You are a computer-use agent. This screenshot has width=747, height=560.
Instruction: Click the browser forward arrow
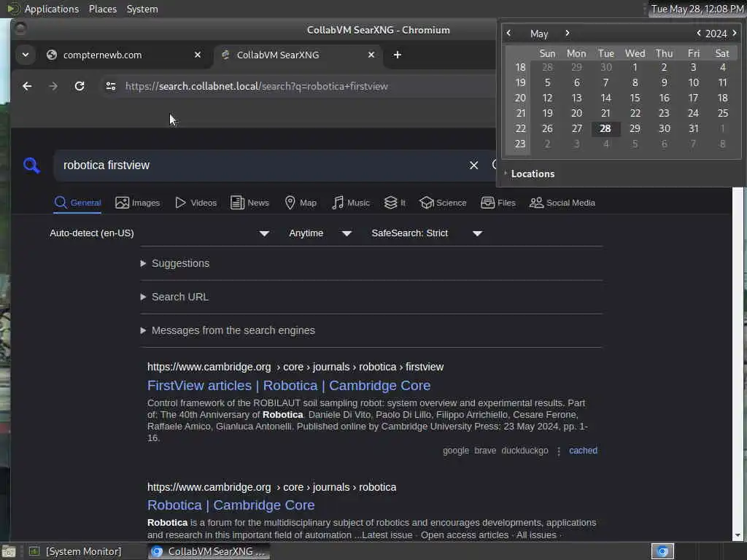coord(53,86)
